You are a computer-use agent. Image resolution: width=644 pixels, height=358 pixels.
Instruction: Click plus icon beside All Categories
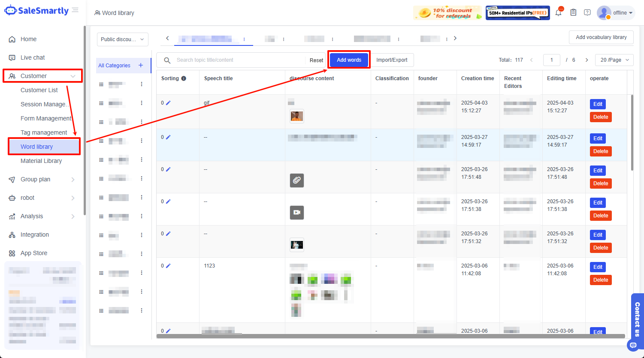[141, 65]
